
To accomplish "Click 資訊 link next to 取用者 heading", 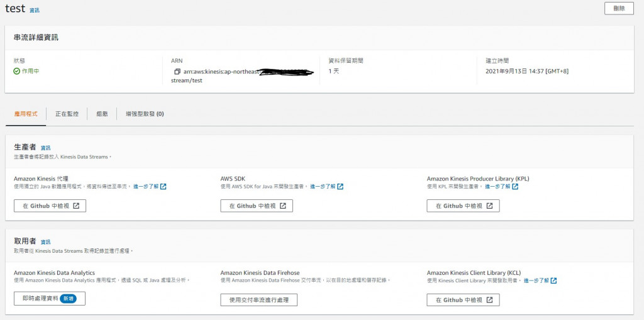I will click(x=45, y=242).
